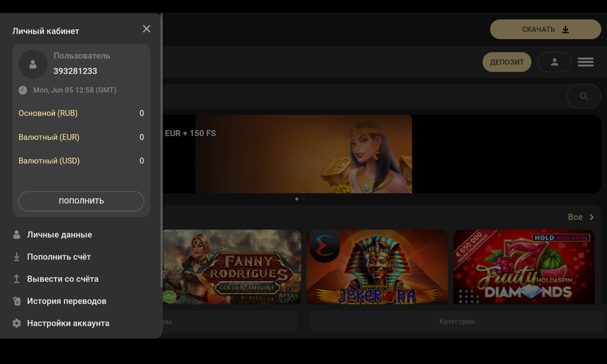This screenshot has width=607, height=364.
Task: Open Fruity Diamonds Hold&Spin game
Action: pos(524,267)
